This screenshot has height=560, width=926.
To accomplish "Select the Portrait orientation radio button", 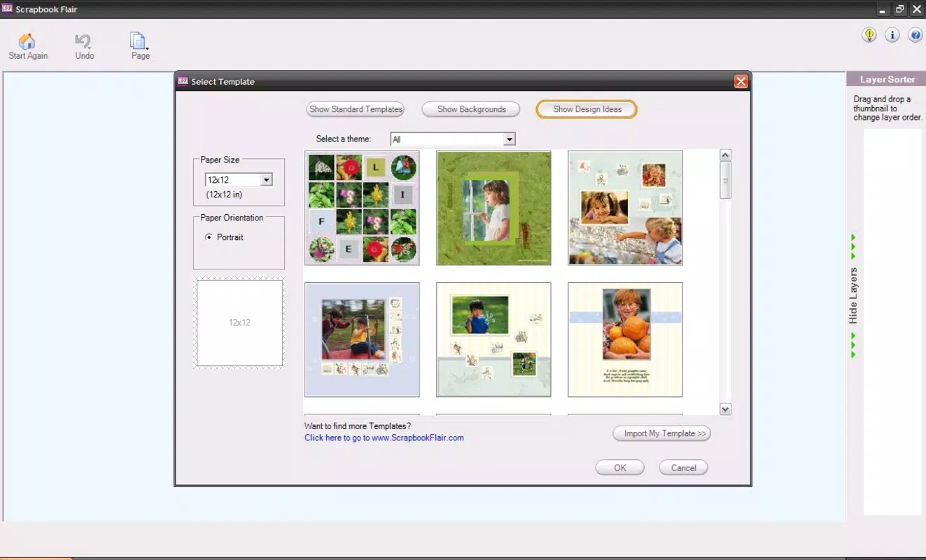I will click(x=209, y=237).
